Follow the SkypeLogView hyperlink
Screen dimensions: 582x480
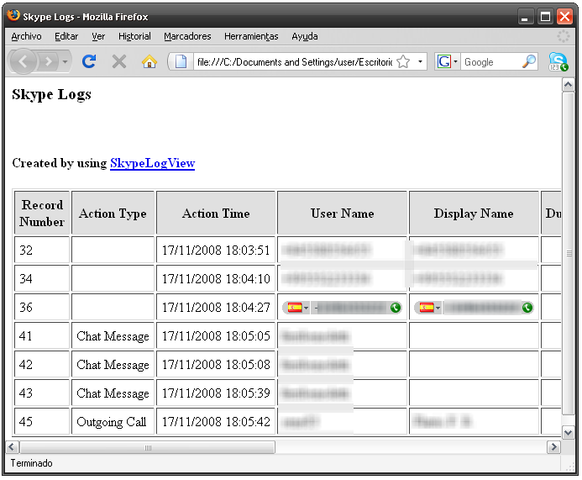coord(153,163)
